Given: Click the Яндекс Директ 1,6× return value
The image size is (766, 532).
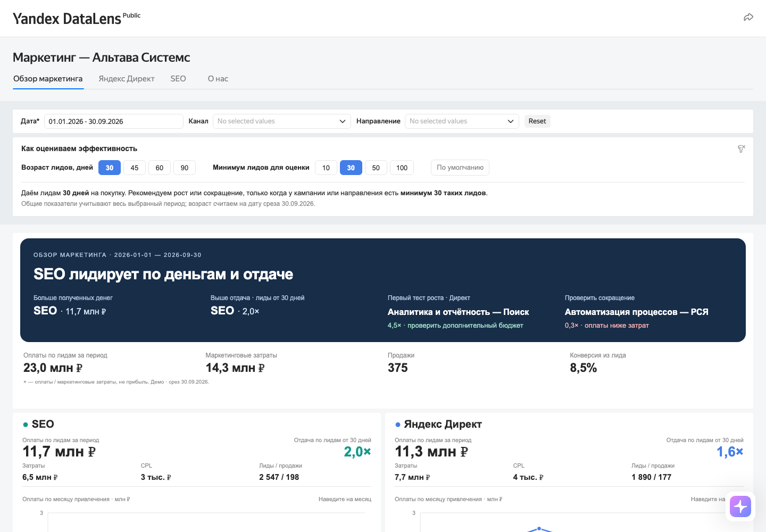Looking at the screenshot, I should tap(730, 452).
